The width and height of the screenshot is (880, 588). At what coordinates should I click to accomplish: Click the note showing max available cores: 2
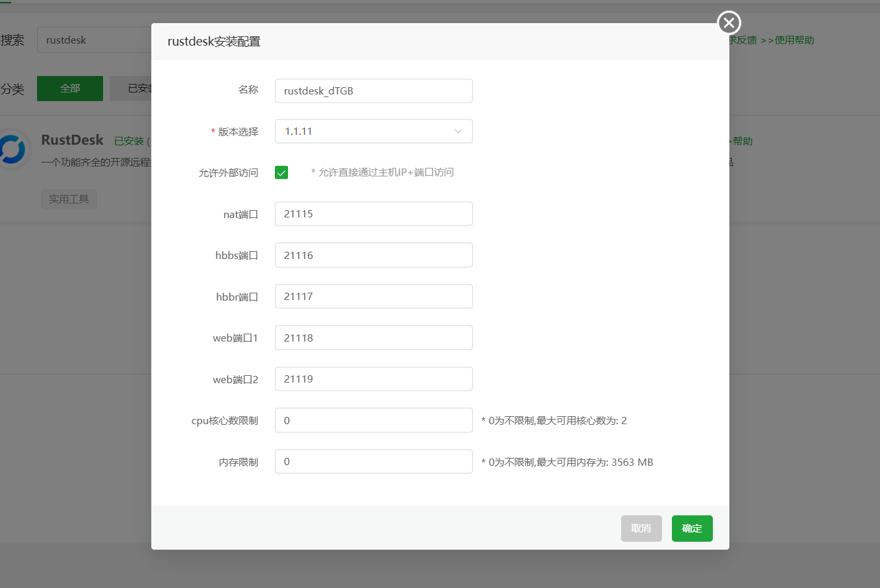pos(554,420)
